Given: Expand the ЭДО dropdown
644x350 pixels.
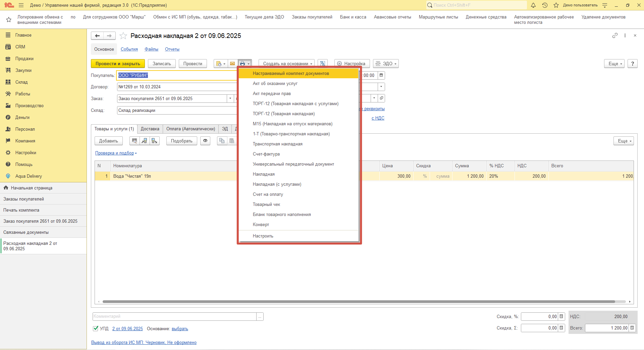Looking at the screenshot, I should (386, 63).
